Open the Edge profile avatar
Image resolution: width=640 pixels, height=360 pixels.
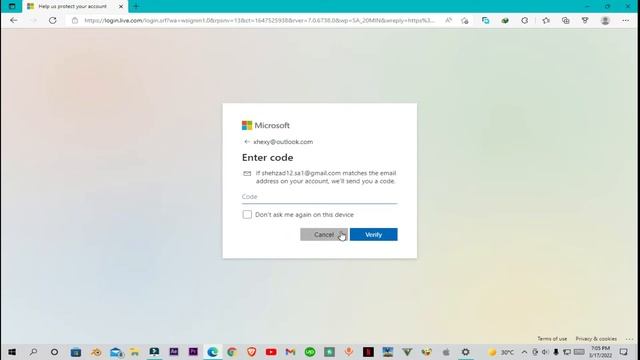pos(605,20)
